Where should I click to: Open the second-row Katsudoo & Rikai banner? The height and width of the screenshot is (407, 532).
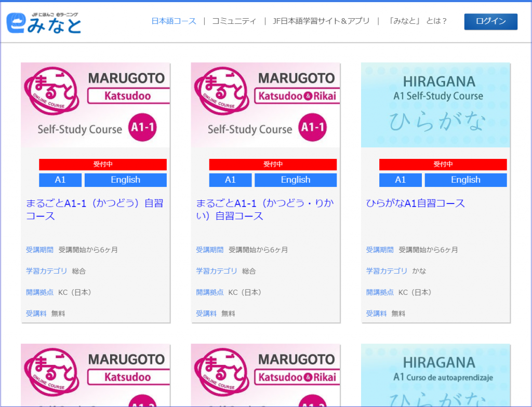[265, 375]
